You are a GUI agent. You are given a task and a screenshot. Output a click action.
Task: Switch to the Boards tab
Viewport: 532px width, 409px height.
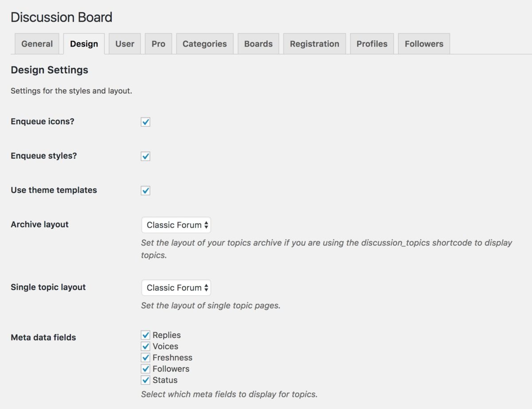pos(258,44)
